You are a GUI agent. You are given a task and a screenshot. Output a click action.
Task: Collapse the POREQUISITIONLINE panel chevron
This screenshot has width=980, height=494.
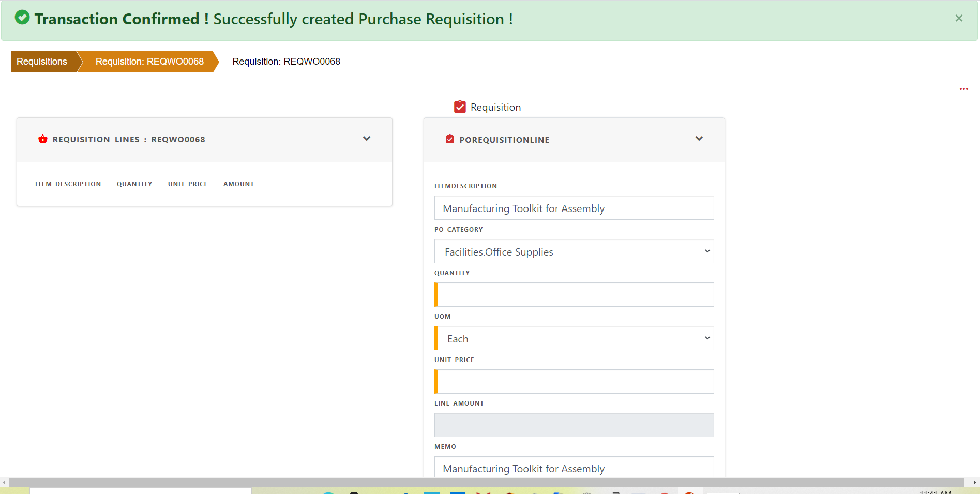point(699,139)
